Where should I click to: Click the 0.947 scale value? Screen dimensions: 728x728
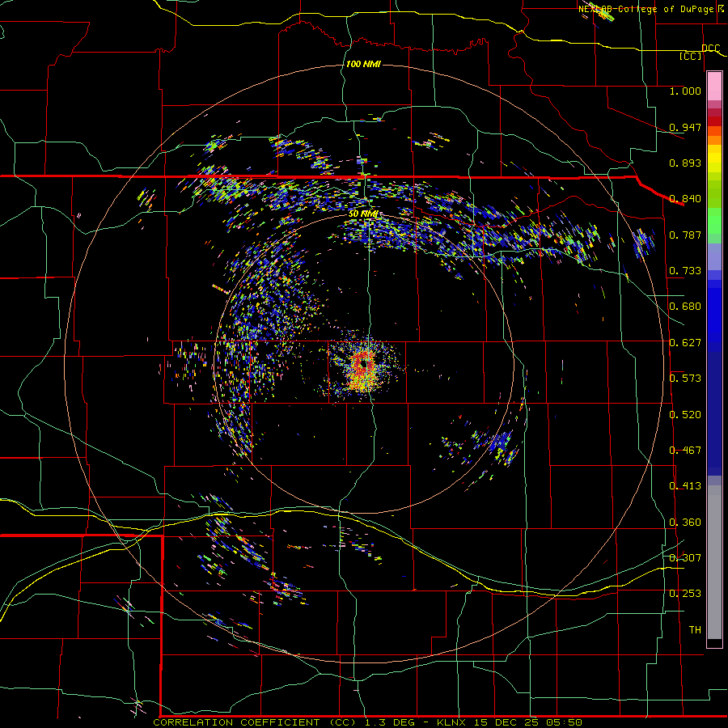click(685, 127)
